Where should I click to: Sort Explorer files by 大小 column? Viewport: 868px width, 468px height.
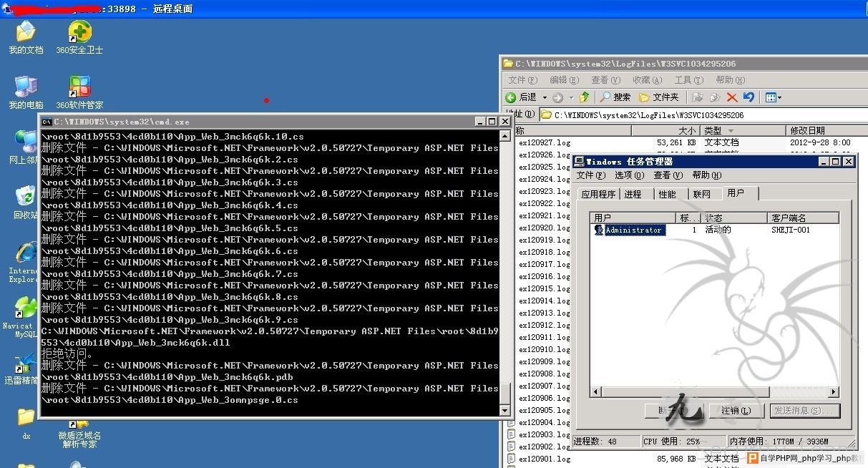(x=666, y=131)
